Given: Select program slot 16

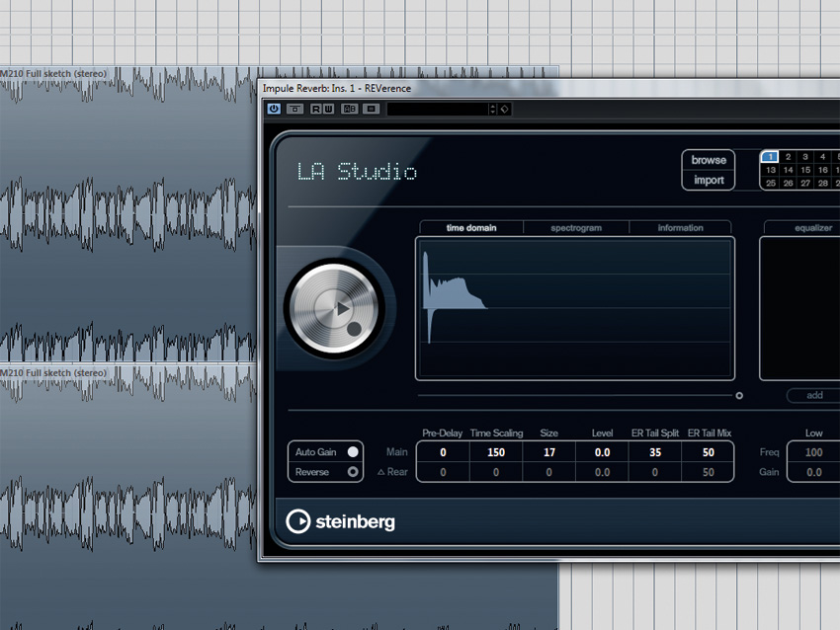Looking at the screenshot, I should pos(822,170).
